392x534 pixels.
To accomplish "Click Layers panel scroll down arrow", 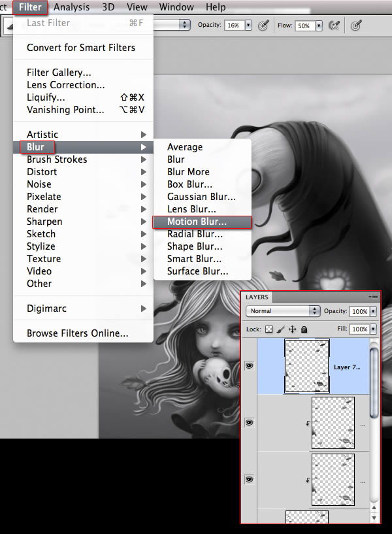I will pos(374,518).
